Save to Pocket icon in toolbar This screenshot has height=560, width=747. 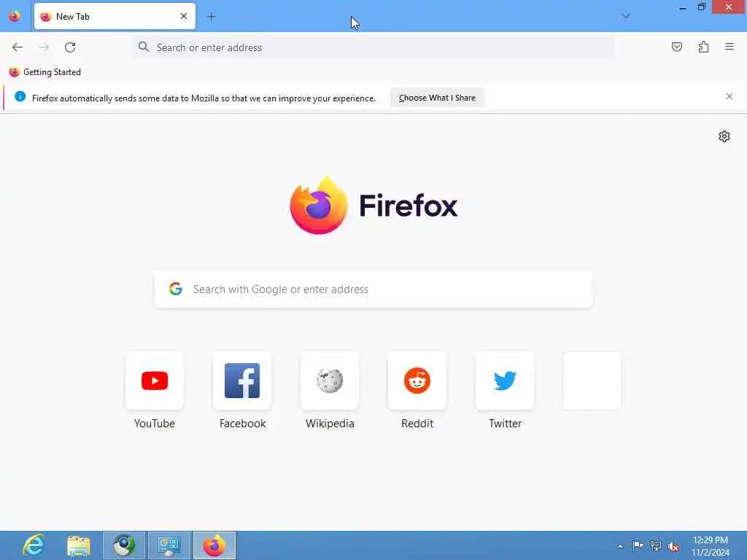677,47
